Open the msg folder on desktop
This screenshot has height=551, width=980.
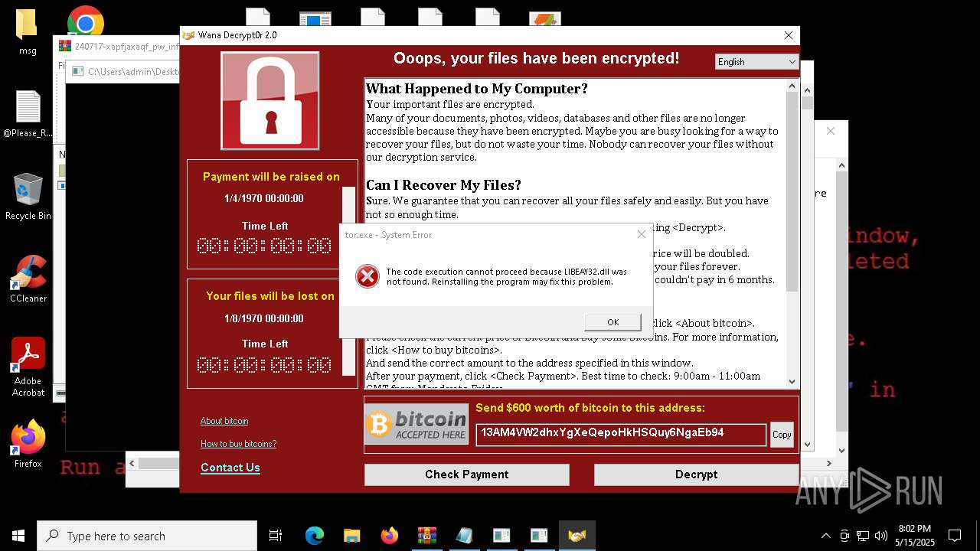tap(28, 31)
